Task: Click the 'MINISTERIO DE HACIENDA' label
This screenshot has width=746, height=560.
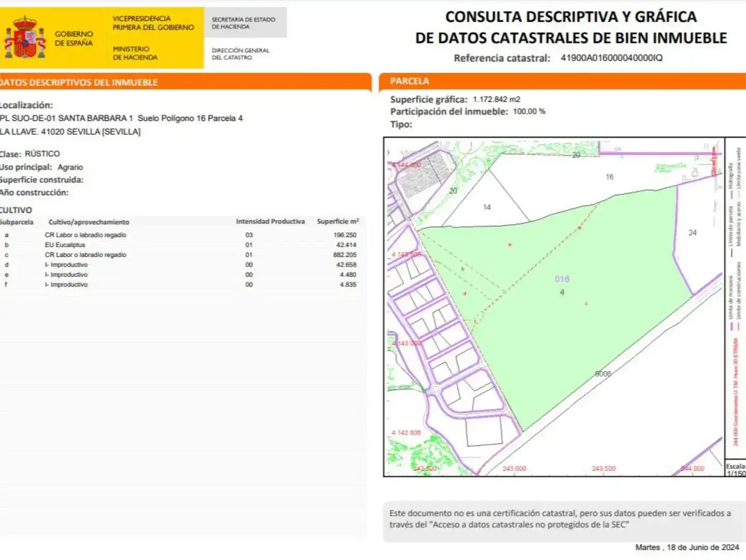Action: [x=135, y=53]
